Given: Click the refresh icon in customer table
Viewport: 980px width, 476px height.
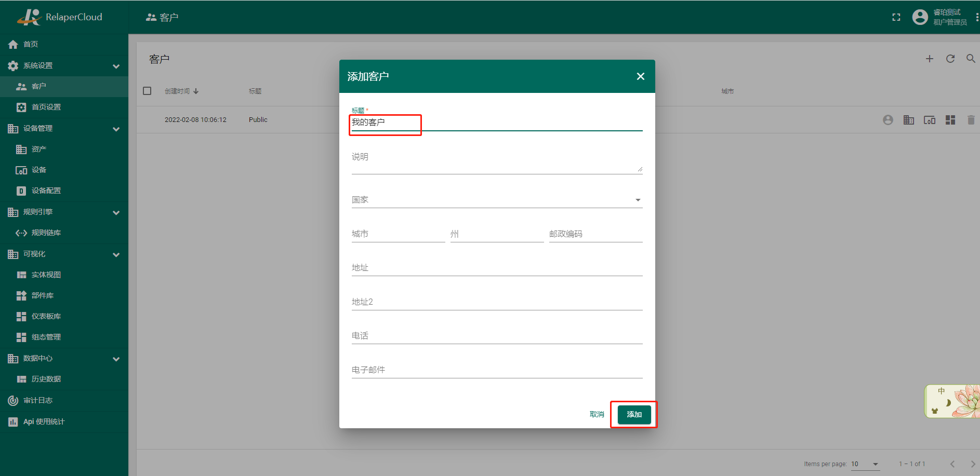Looking at the screenshot, I should (950, 59).
